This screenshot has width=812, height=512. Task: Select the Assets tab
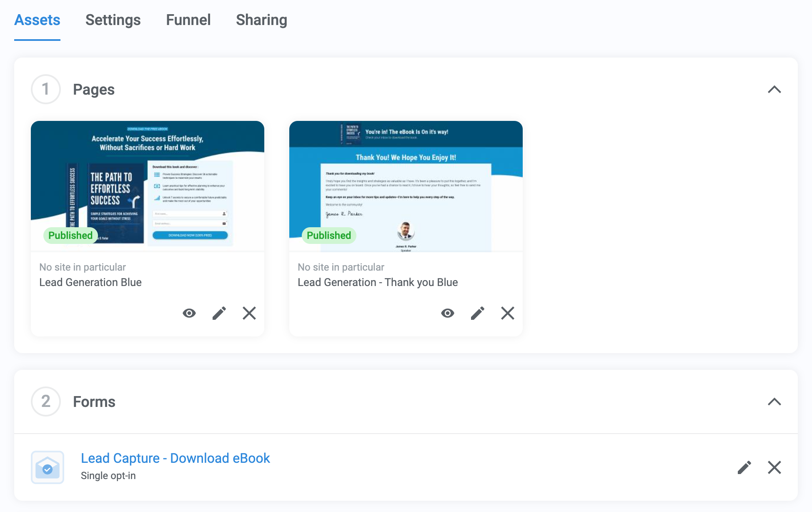click(x=38, y=20)
